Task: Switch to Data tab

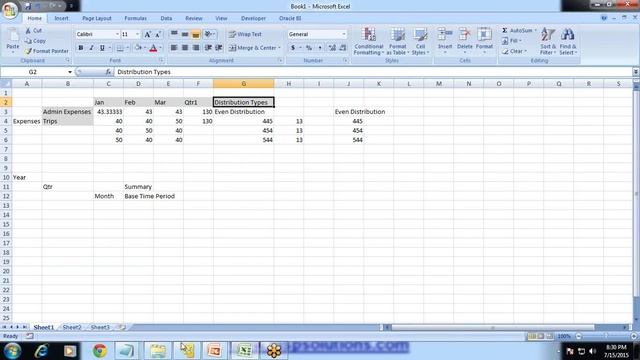Action: click(166, 18)
